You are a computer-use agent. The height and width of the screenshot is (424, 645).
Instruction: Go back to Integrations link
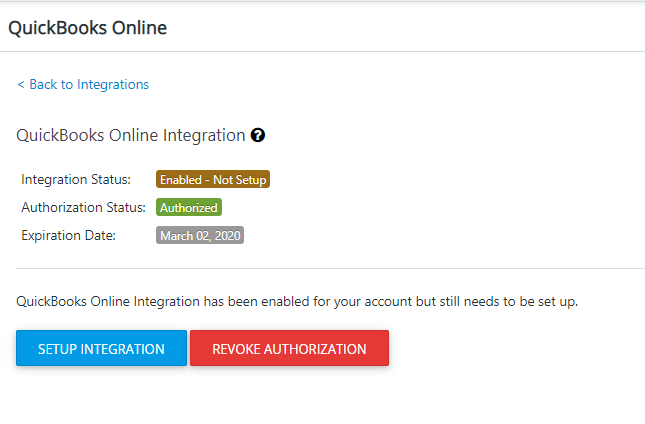pos(83,84)
